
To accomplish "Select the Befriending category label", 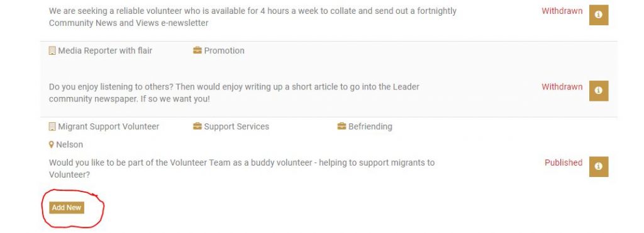I will 370,127.
